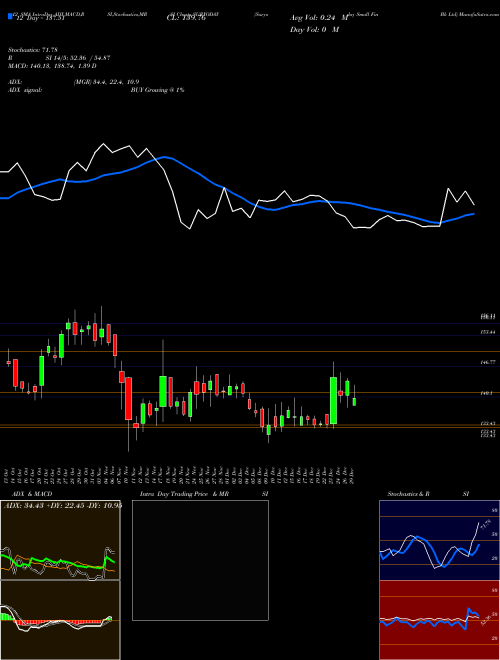Click the 'Day Vol: 0 M' text
Viewport: 500px width, 660px height.
[314, 29]
